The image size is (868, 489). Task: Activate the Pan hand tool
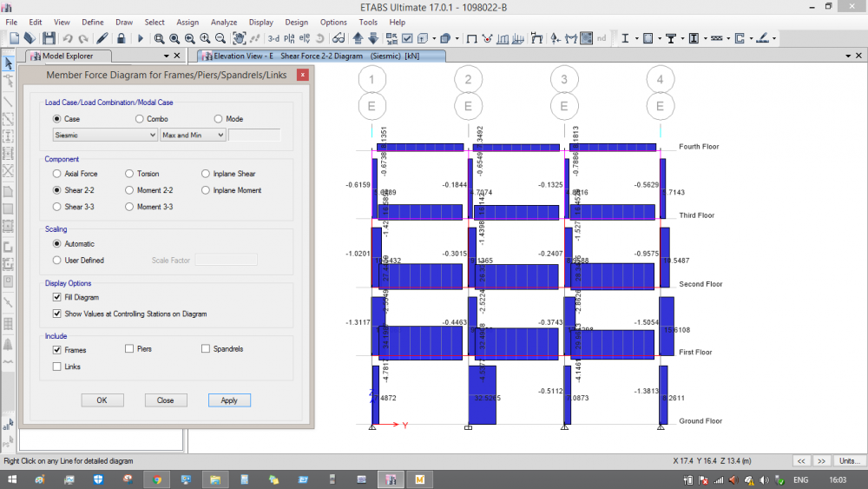(x=240, y=38)
